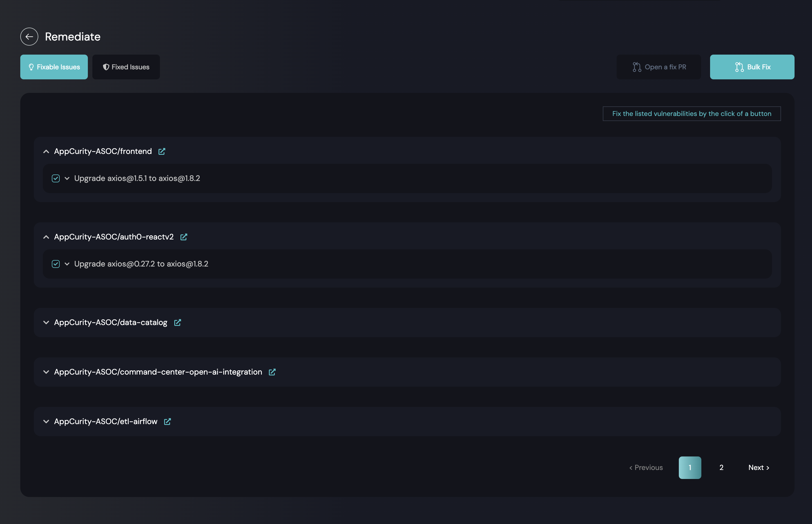The width and height of the screenshot is (812, 524).
Task: Click the Open a fix PR button
Action: (x=659, y=67)
